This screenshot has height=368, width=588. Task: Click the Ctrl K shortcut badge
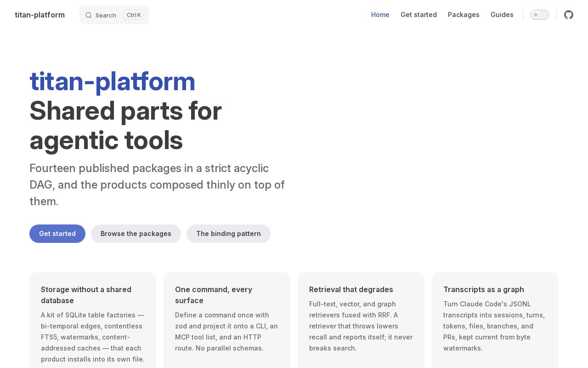(x=134, y=15)
